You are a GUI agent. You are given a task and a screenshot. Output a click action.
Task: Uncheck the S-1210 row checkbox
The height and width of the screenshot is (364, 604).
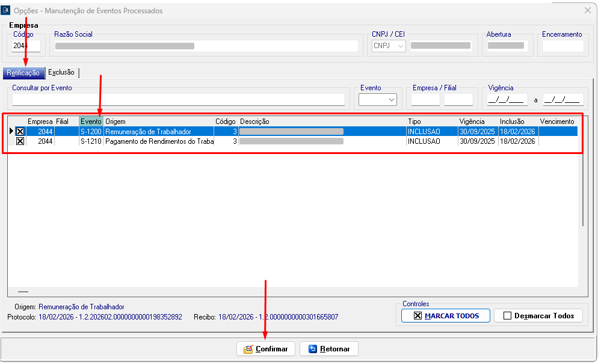pos(20,141)
